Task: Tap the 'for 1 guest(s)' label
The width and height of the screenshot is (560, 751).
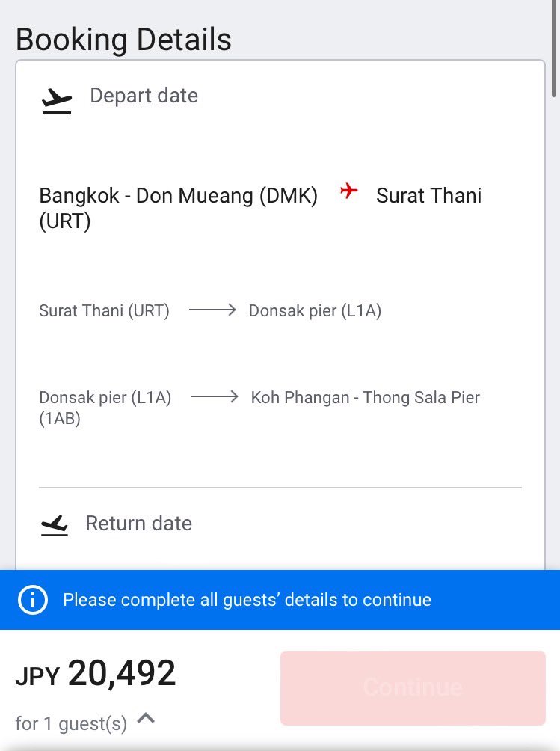Action: click(71, 723)
